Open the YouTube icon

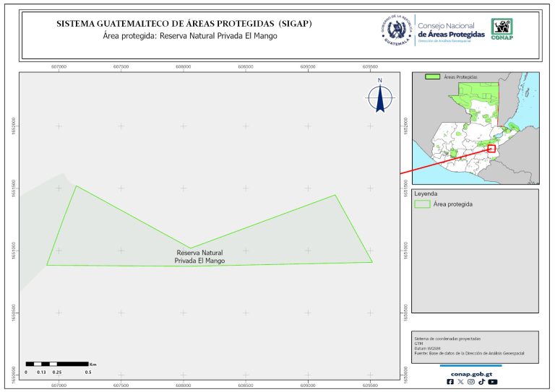pos(493,382)
